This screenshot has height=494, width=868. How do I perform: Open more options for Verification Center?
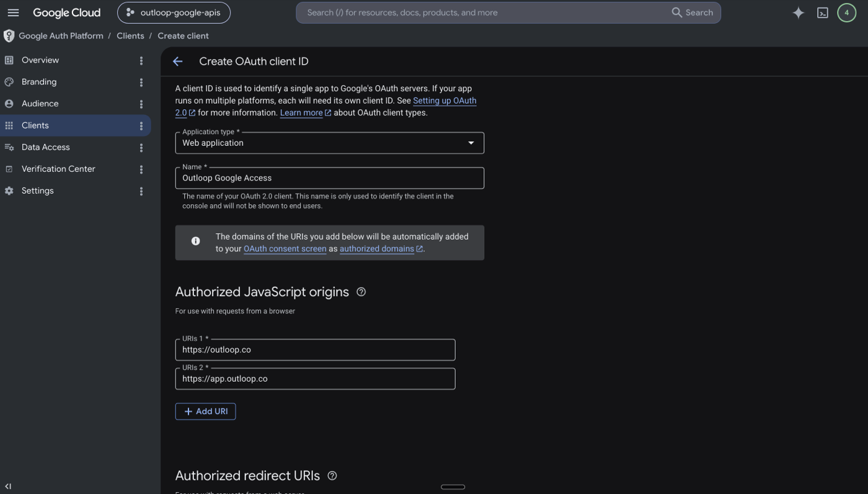(x=141, y=169)
